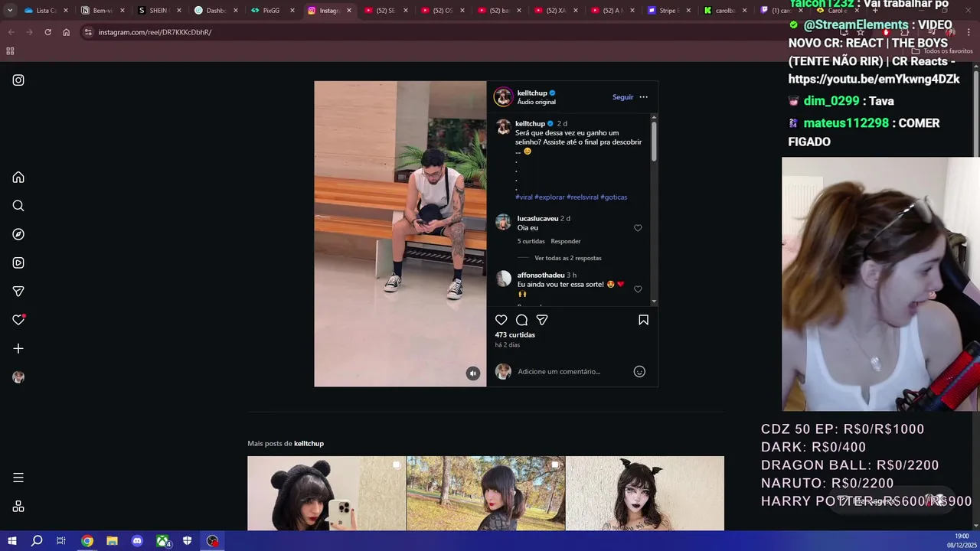Screen dimensions: 980x551
Task: Open notifications heart icon in sidebar
Action: tap(18, 320)
